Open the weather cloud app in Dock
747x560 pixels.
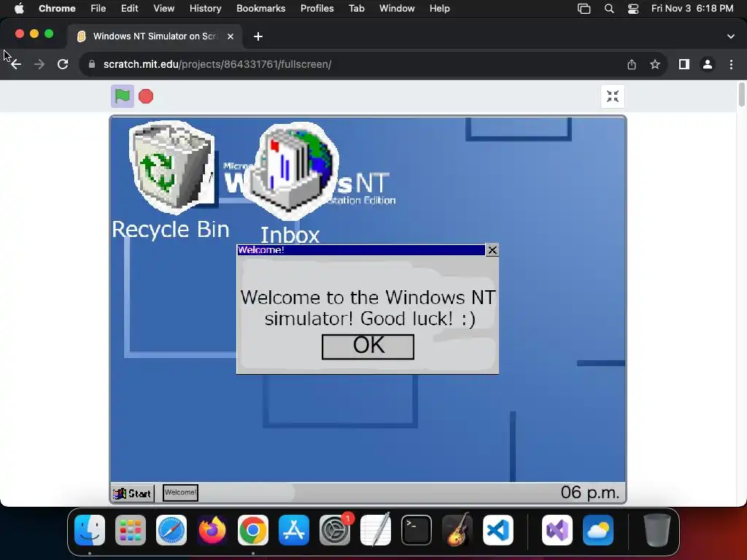click(598, 530)
